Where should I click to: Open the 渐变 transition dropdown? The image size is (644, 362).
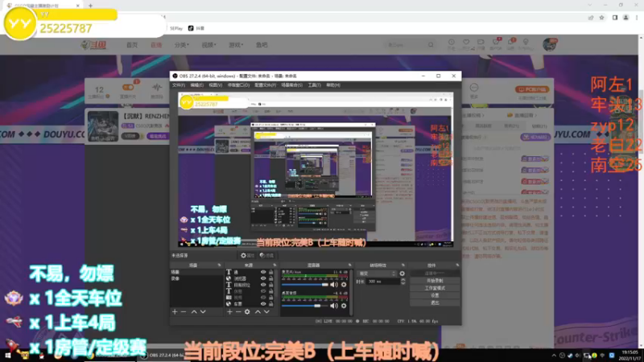377,274
